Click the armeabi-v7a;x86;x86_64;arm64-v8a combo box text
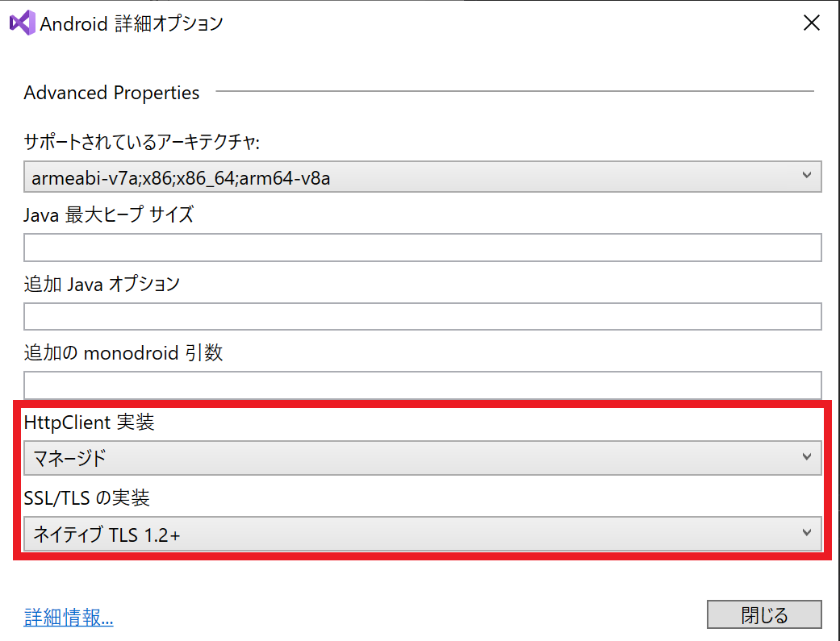The height and width of the screenshot is (641, 840). tap(181, 178)
